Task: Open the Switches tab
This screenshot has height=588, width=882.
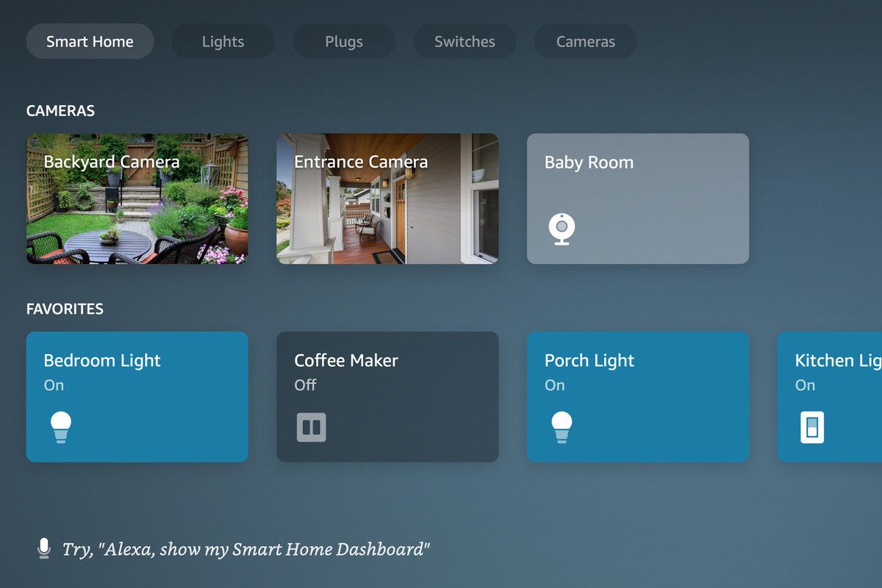Action: pos(465,41)
